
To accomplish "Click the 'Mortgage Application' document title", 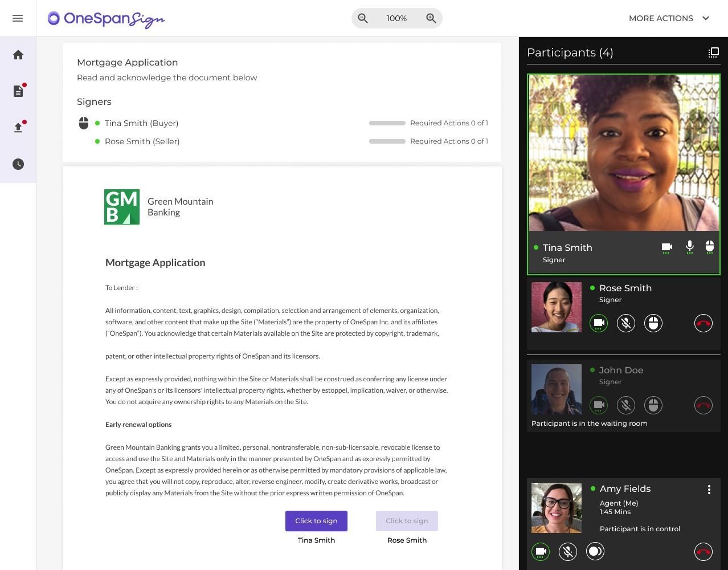I will pos(156,263).
